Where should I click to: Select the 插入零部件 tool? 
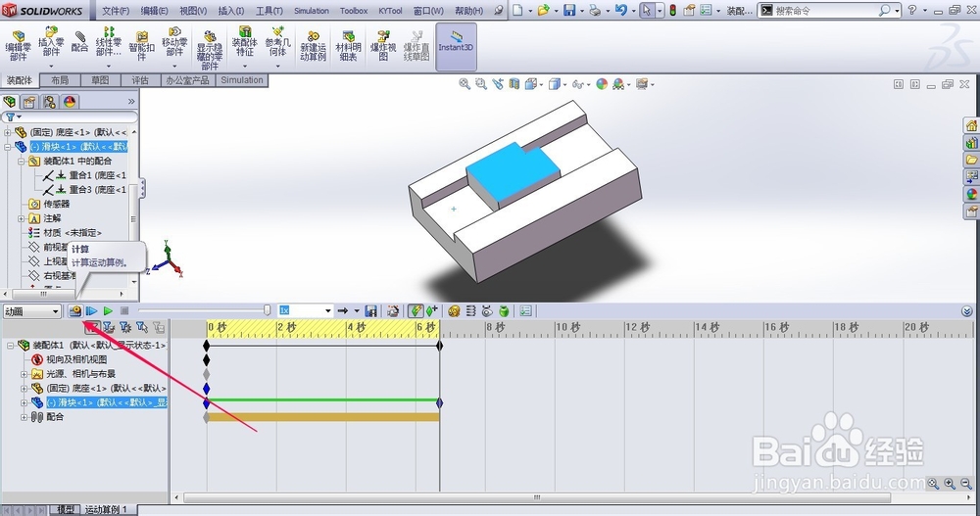pos(51,46)
